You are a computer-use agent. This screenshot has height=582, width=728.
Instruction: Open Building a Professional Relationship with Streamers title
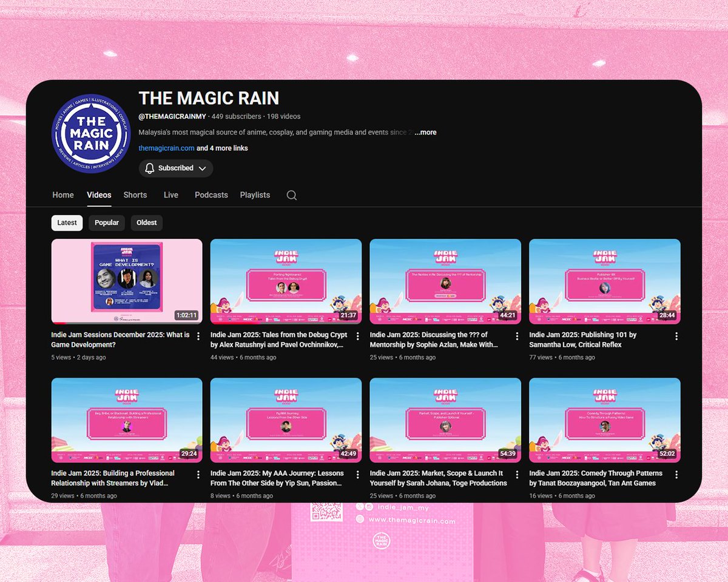point(113,478)
